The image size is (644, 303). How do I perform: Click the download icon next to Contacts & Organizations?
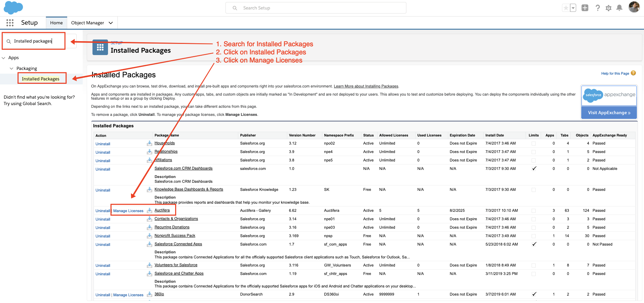[150, 219]
